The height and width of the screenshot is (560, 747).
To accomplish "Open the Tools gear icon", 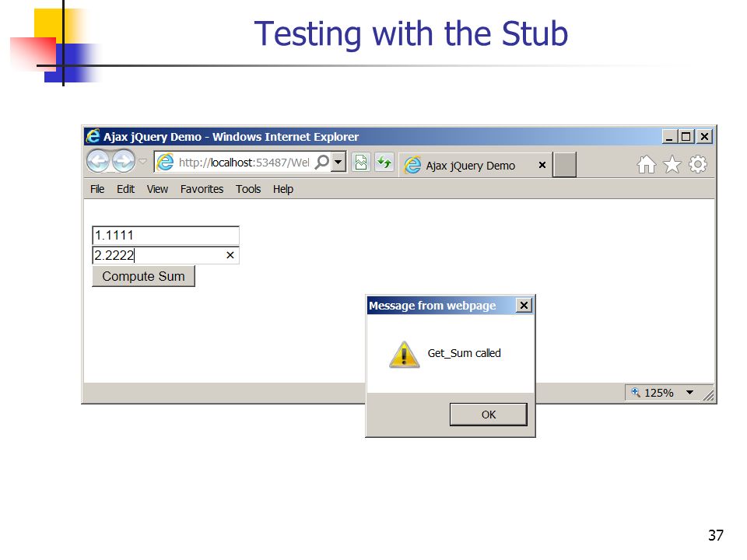I will click(698, 165).
